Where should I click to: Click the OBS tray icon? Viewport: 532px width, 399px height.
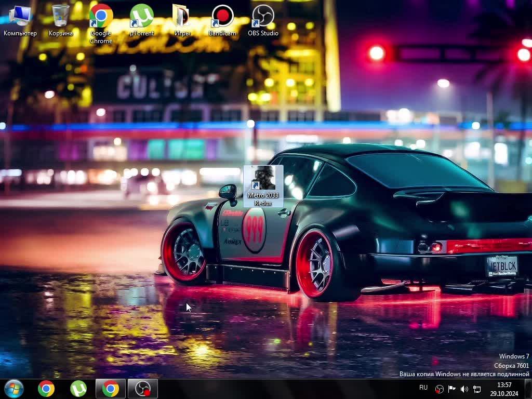point(440,389)
